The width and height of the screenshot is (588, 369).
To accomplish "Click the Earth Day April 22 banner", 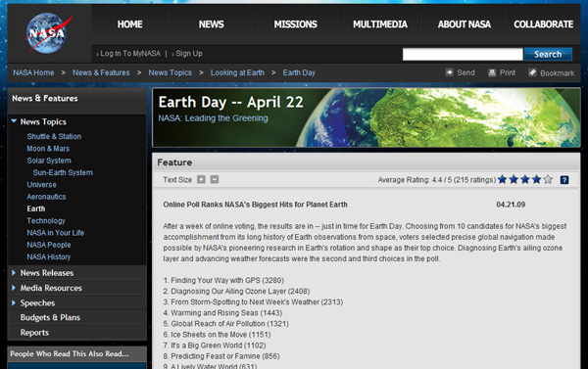I will tap(366, 117).
